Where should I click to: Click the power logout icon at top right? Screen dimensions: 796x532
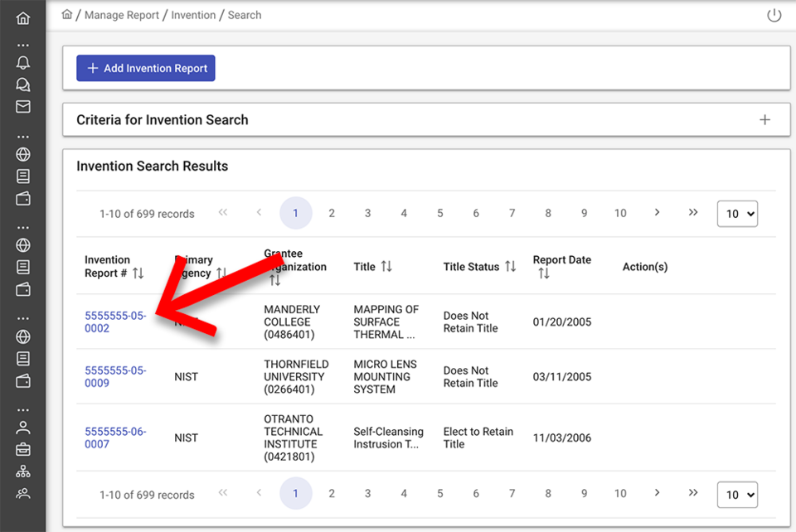pos(774,14)
